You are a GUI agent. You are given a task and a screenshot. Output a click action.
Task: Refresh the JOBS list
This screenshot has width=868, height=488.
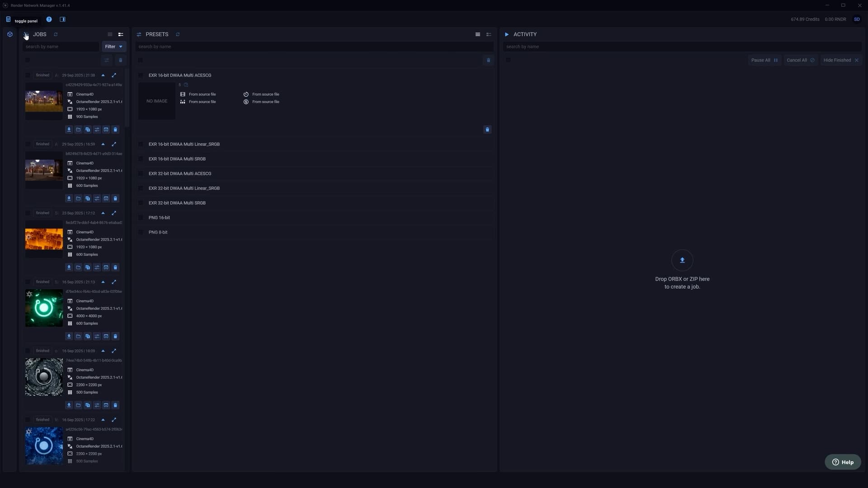[56, 34]
